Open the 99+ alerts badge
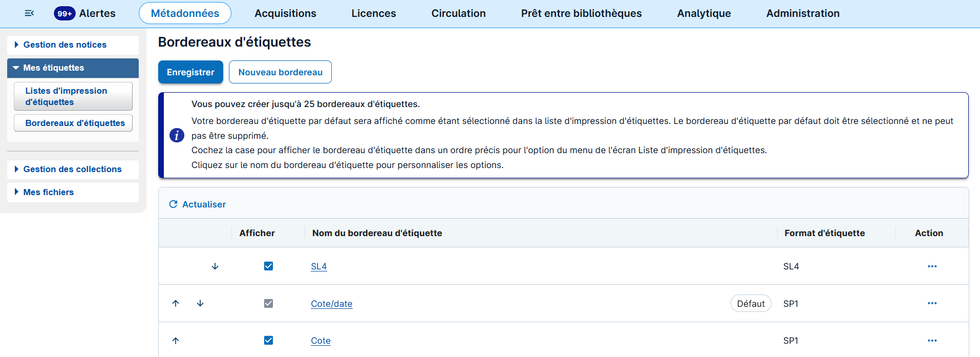Viewport: 980px width, 357px height. (x=65, y=13)
